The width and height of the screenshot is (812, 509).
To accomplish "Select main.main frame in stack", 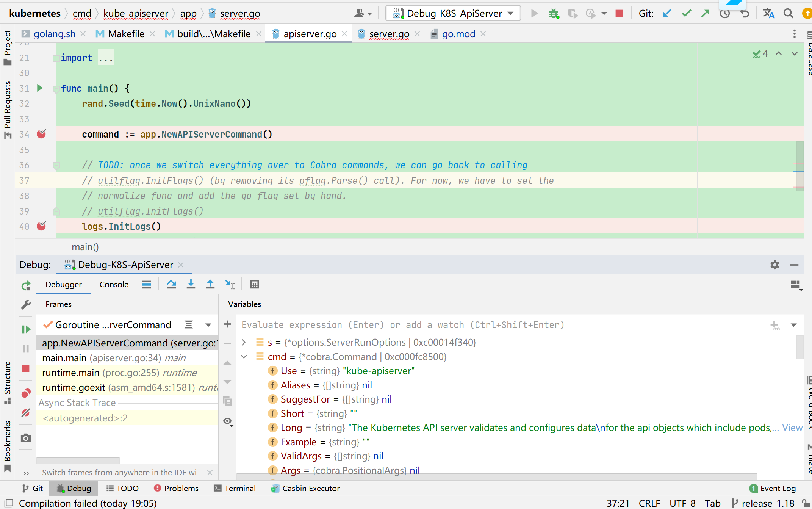I will coord(127,358).
